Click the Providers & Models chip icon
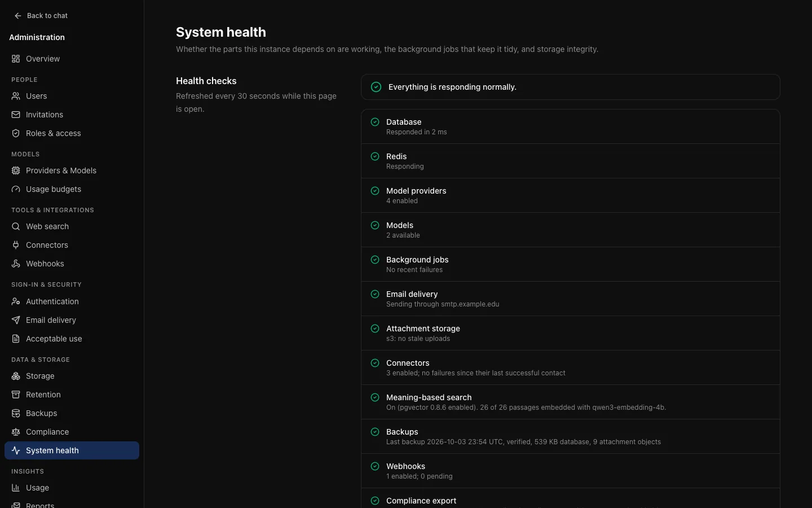This screenshot has height=508, width=812. point(16,170)
